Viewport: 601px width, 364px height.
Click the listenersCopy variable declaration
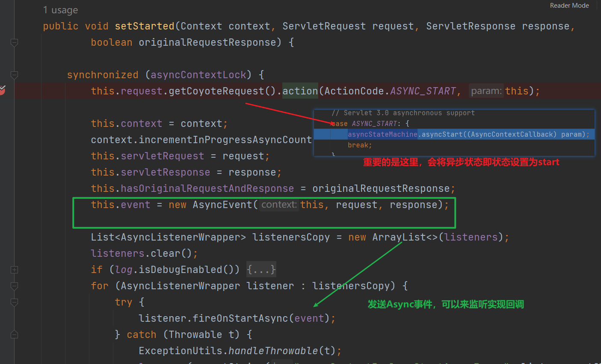pos(291,237)
